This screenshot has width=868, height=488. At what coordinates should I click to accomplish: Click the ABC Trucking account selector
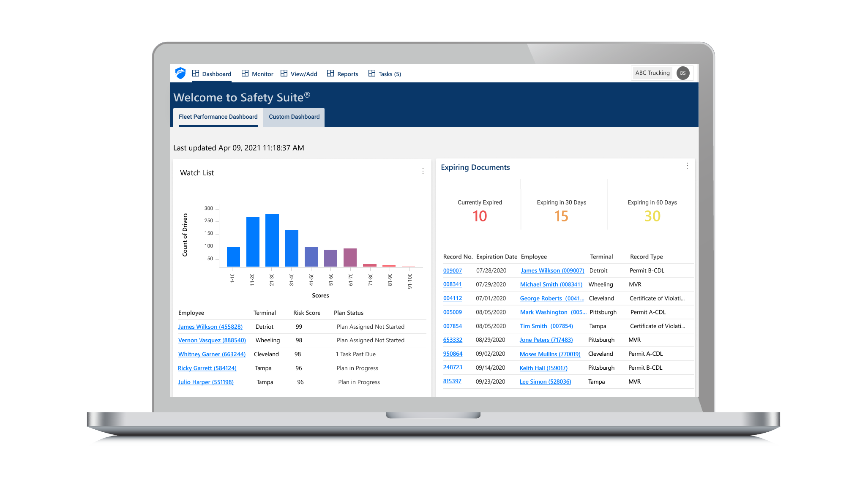652,73
